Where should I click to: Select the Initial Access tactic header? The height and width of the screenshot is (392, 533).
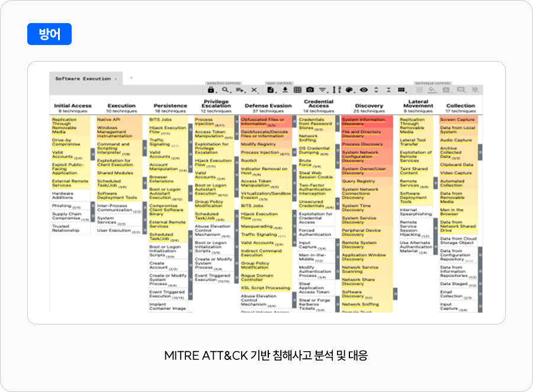click(x=72, y=106)
